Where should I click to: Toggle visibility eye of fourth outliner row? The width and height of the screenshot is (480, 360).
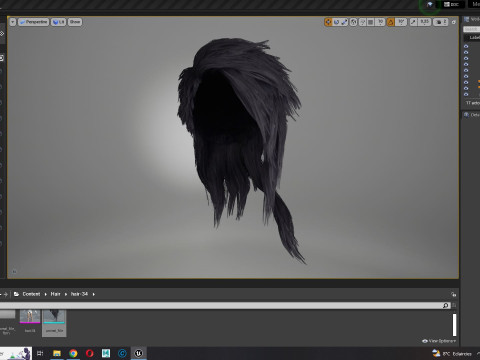pyautogui.click(x=466, y=64)
